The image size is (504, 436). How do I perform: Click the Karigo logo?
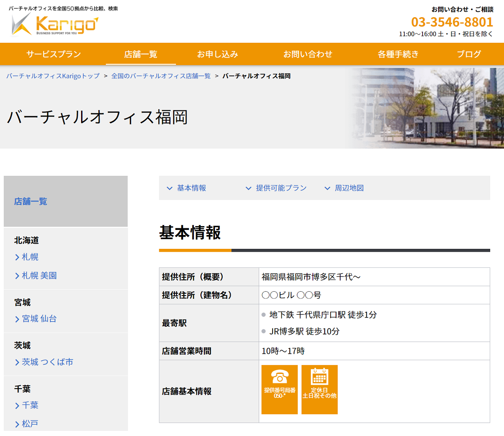(55, 24)
